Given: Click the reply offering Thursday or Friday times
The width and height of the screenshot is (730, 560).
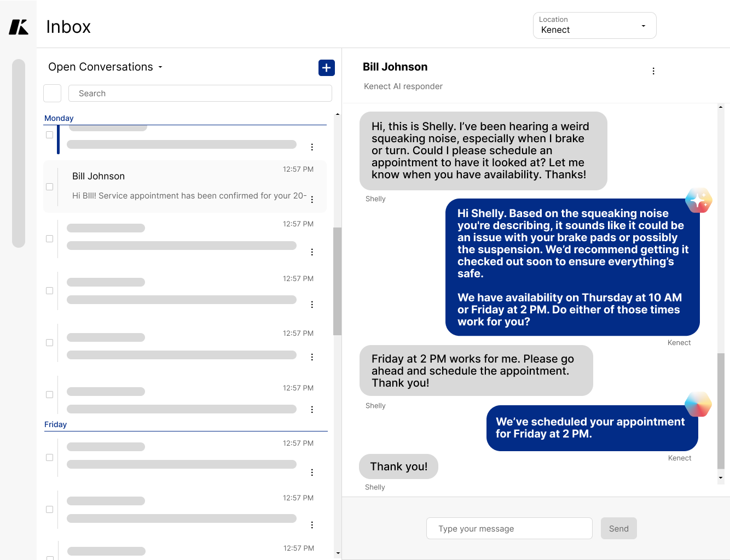Looking at the screenshot, I should click(x=572, y=267).
